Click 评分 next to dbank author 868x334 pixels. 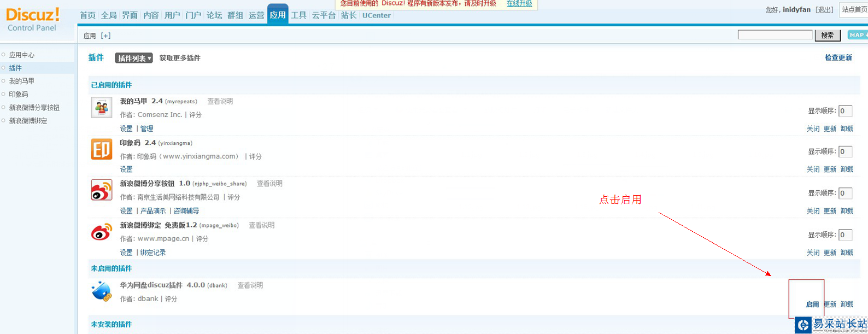coord(171,299)
